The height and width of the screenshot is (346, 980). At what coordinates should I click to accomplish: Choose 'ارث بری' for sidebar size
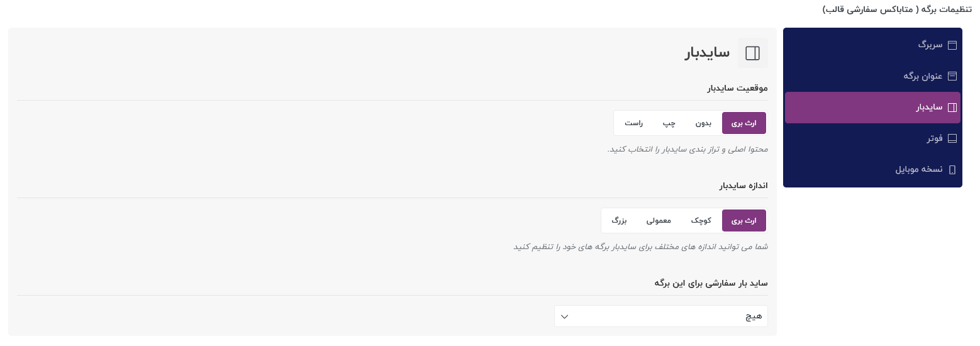744,221
